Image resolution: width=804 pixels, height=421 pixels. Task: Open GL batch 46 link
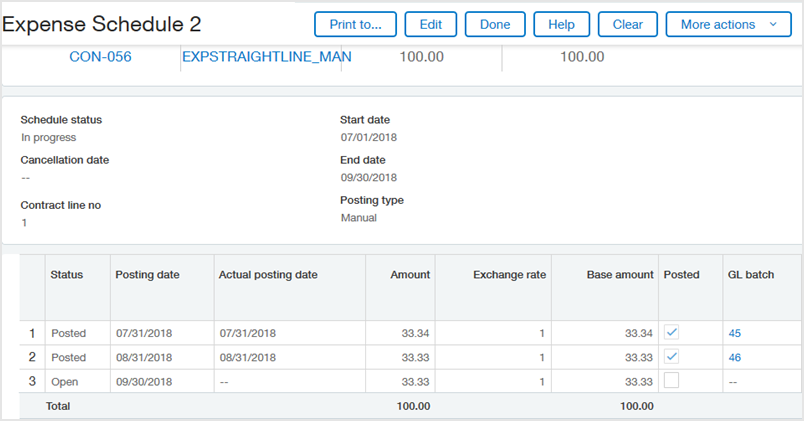coord(735,357)
